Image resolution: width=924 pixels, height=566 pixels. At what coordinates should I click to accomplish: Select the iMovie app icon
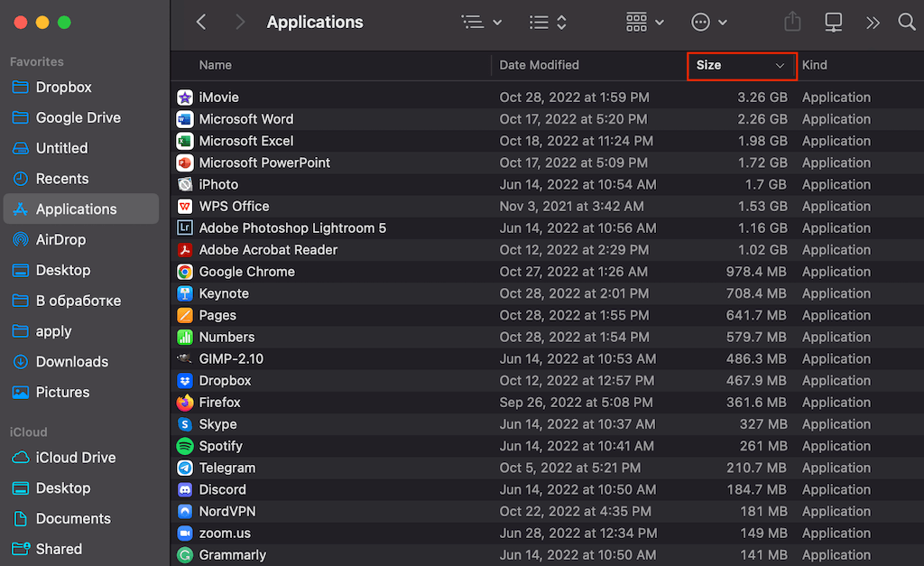click(185, 97)
